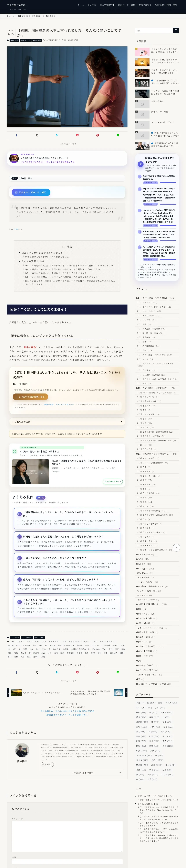
Task: Click the Pocket icon under この記事をシェアしよう！
Action: click(77, 672)
